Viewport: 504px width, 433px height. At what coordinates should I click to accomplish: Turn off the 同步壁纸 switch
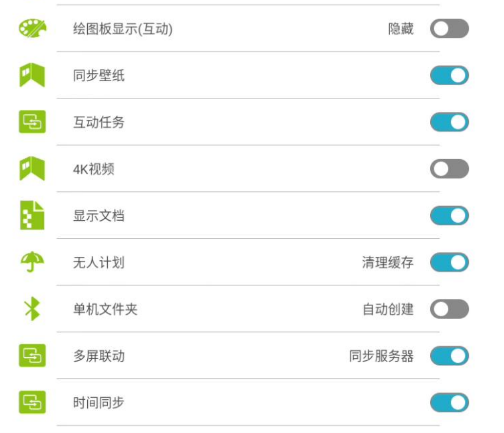click(449, 76)
